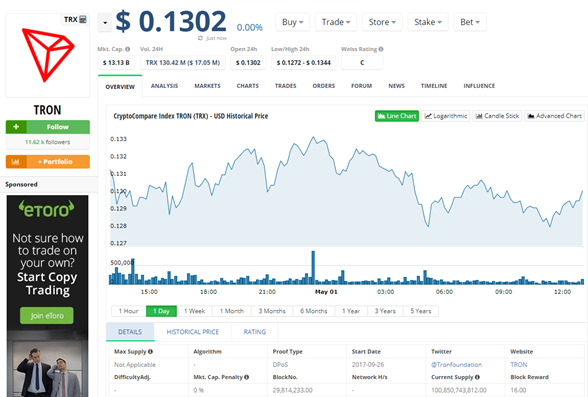Go to the Markets tab

(207, 86)
